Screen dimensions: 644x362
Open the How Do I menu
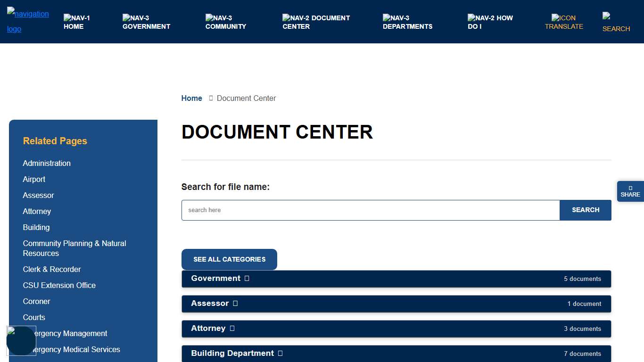click(490, 22)
